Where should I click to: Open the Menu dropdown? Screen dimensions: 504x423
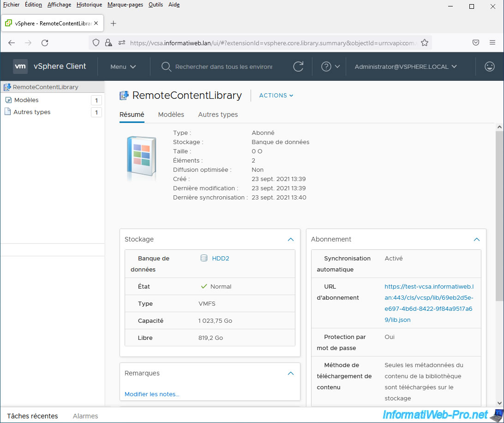[123, 66]
